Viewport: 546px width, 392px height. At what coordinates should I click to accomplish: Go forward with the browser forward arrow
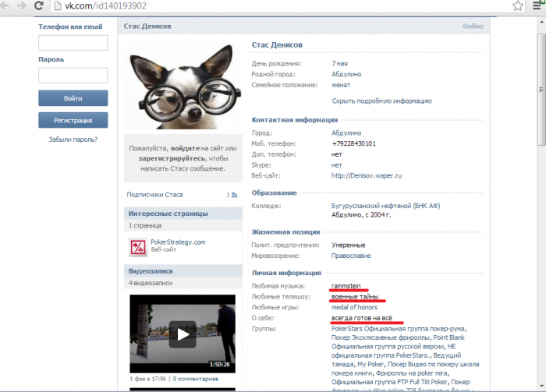[22, 5]
